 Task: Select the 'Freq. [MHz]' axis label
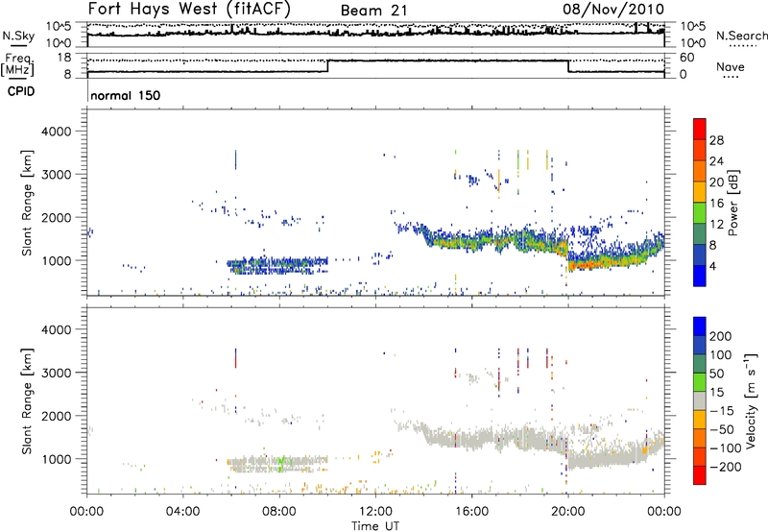click(17, 65)
